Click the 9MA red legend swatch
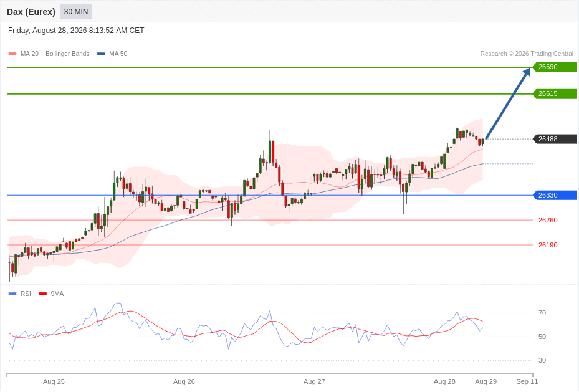579x392 pixels. coord(43,294)
